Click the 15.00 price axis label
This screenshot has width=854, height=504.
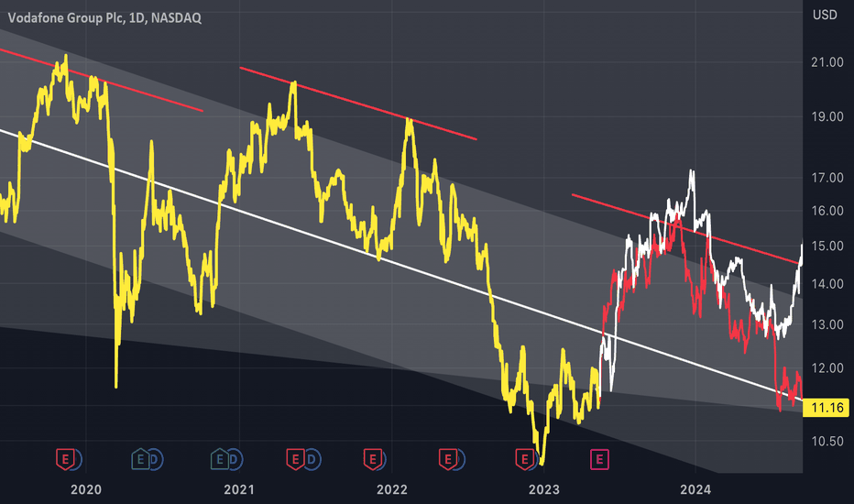pos(827,247)
